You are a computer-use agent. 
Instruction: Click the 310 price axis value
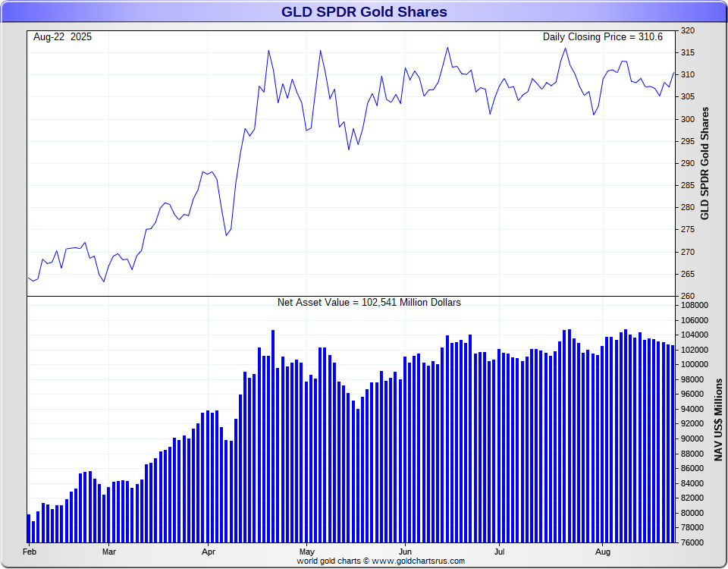(x=688, y=75)
